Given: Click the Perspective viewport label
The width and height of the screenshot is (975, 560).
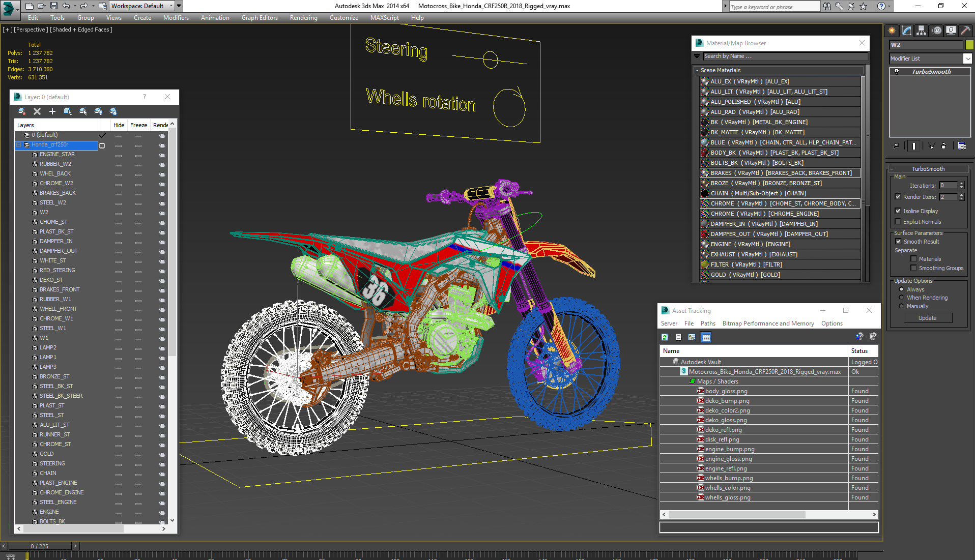Looking at the screenshot, I should 31,30.
